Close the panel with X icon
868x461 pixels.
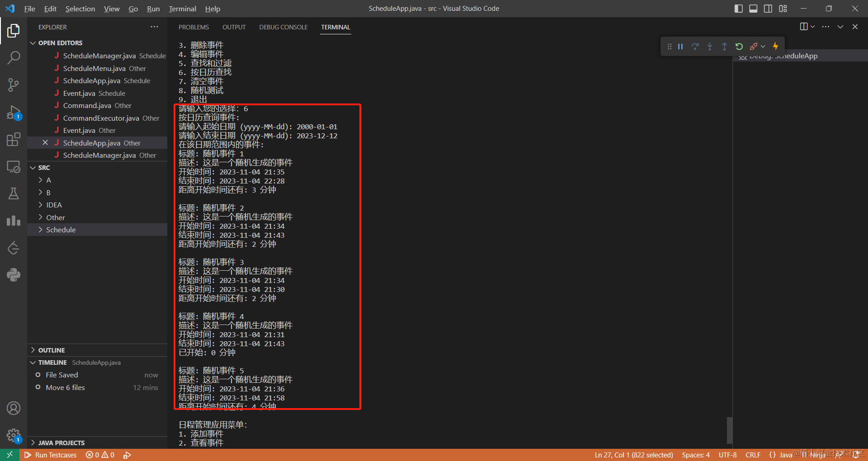coord(855,27)
